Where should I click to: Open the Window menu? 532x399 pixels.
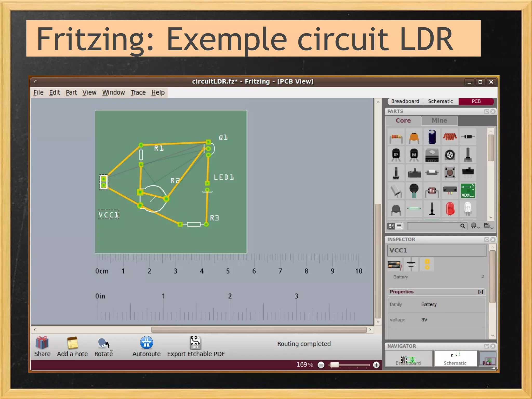coord(113,92)
